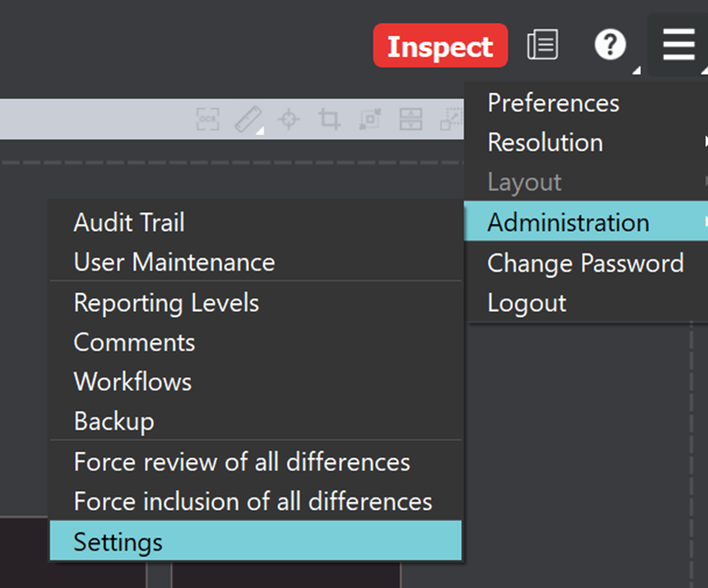Click the red Inspect button
This screenshot has width=708, height=588.
(x=440, y=46)
